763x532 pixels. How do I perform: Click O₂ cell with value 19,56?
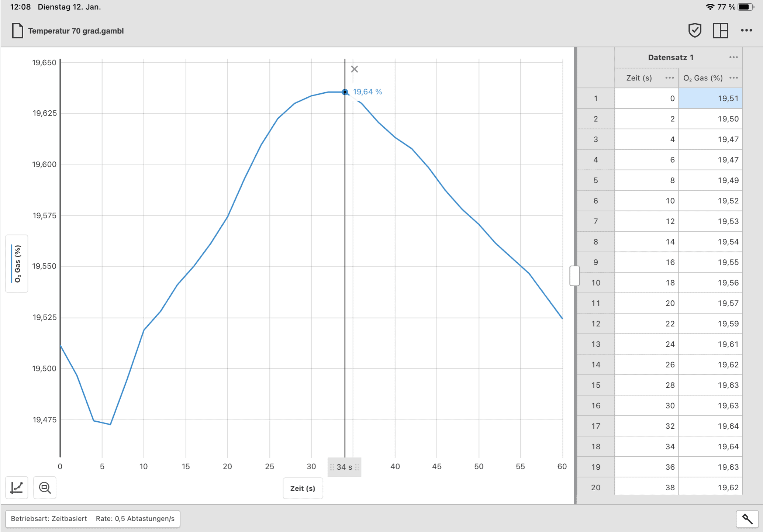coord(710,283)
